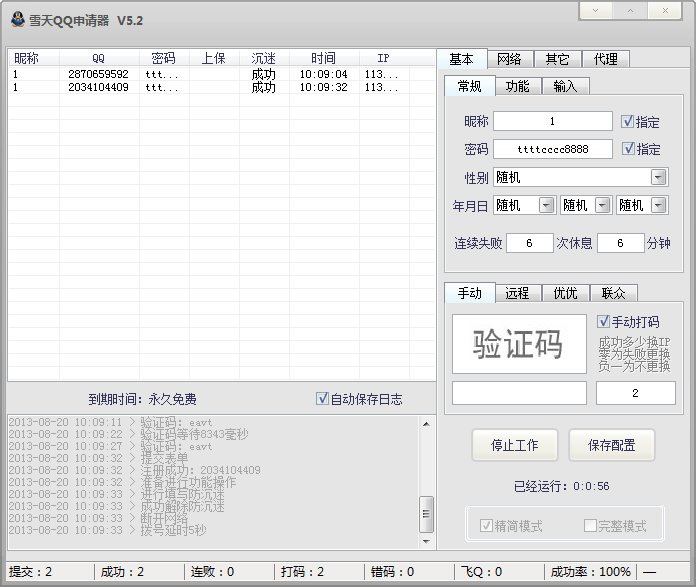The height and width of the screenshot is (587, 696).
Task: Switch to the 基本 tab
Action: coord(462,59)
